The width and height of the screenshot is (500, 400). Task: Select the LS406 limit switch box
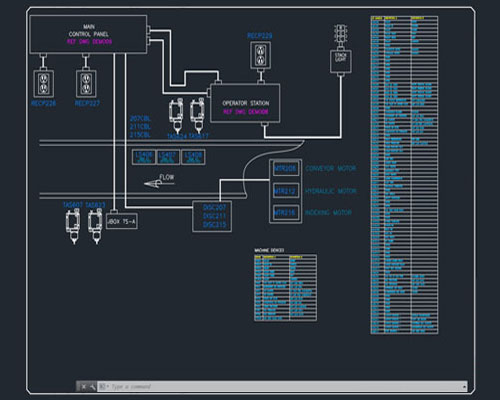tap(144, 157)
